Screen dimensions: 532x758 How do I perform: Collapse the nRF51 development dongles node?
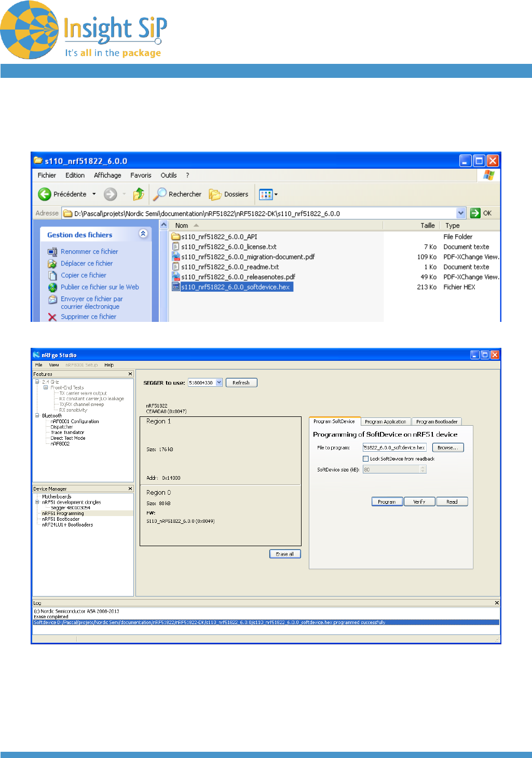tap(37, 502)
